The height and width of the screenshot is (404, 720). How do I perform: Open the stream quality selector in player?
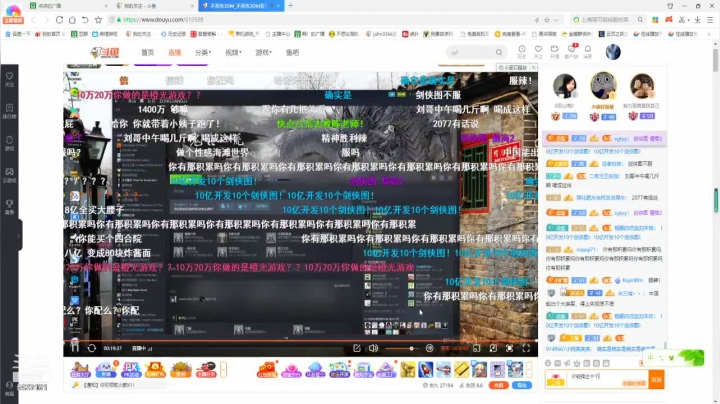(x=453, y=348)
